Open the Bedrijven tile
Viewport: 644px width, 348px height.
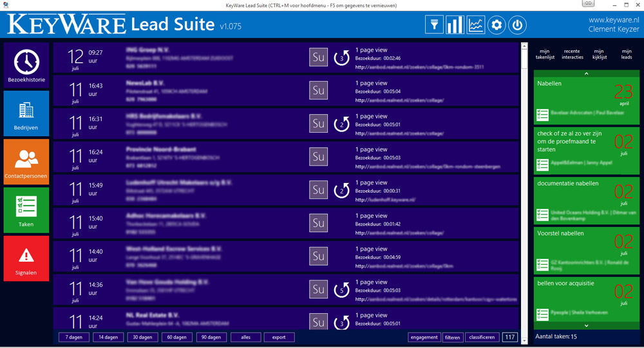[26, 113]
